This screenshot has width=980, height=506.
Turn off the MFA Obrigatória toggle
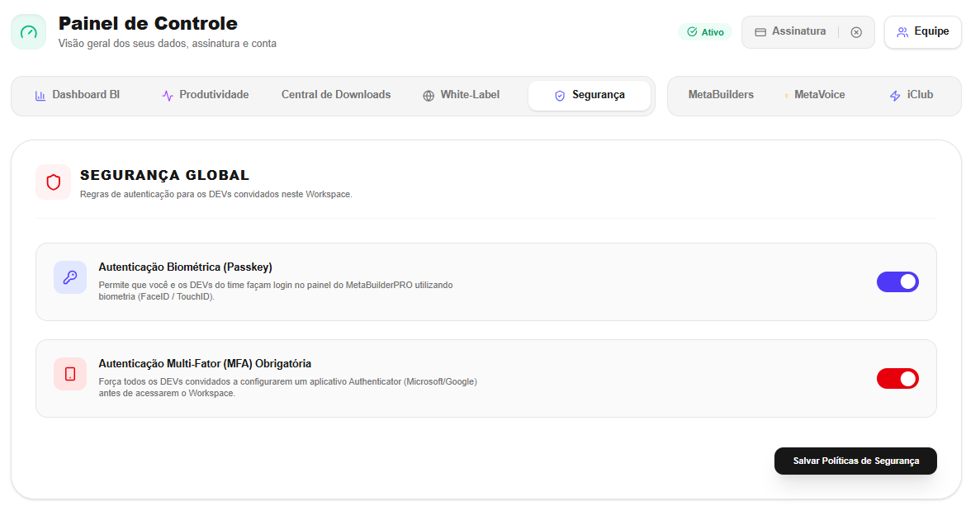point(897,379)
